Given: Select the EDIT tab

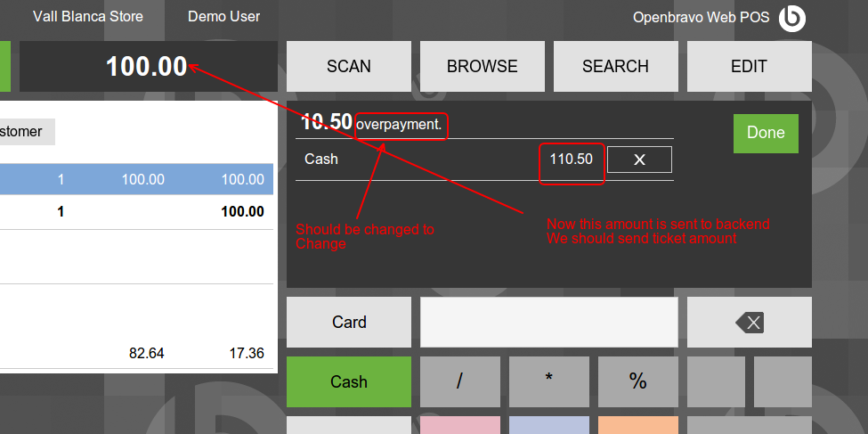Looking at the screenshot, I should point(749,66).
